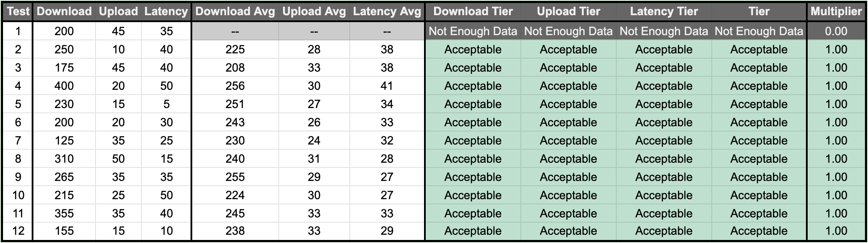The height and width of the screenshot is (243, 868).
Task: Select Not Enough Data under Download Tier
Action: [x=473, y=31]
